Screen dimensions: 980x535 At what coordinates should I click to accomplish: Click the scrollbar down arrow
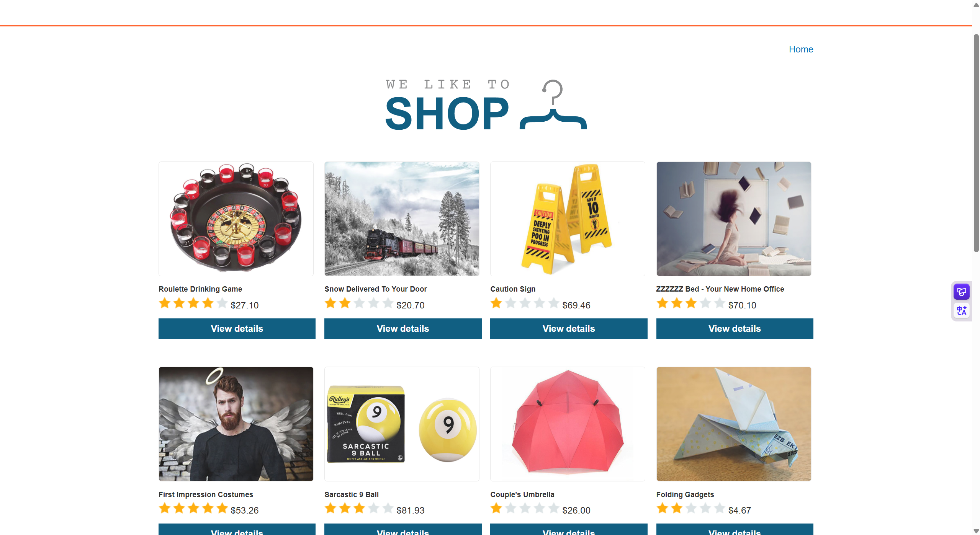pyautogui.click(x=976, y=531)
